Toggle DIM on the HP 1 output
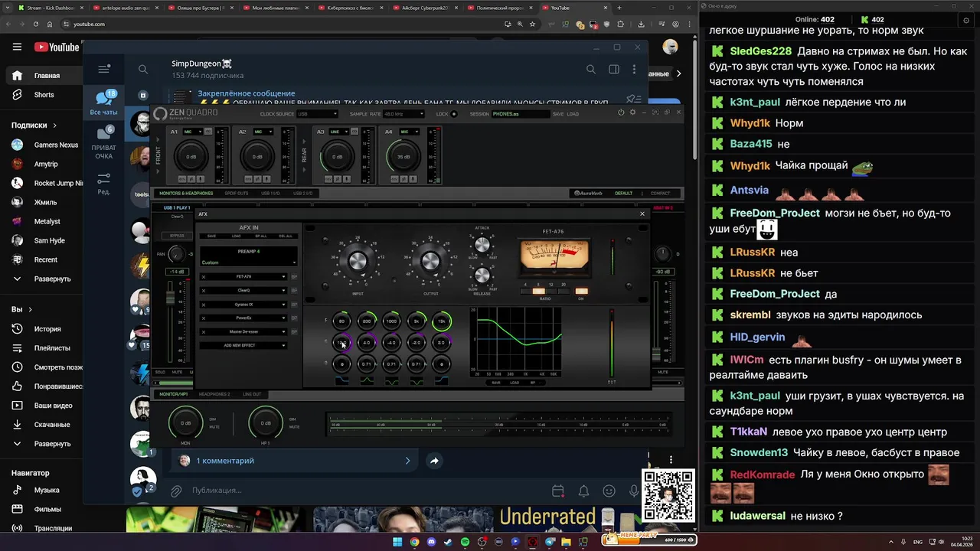Viewport: 980px width, 551px height. tap(292, 419)
